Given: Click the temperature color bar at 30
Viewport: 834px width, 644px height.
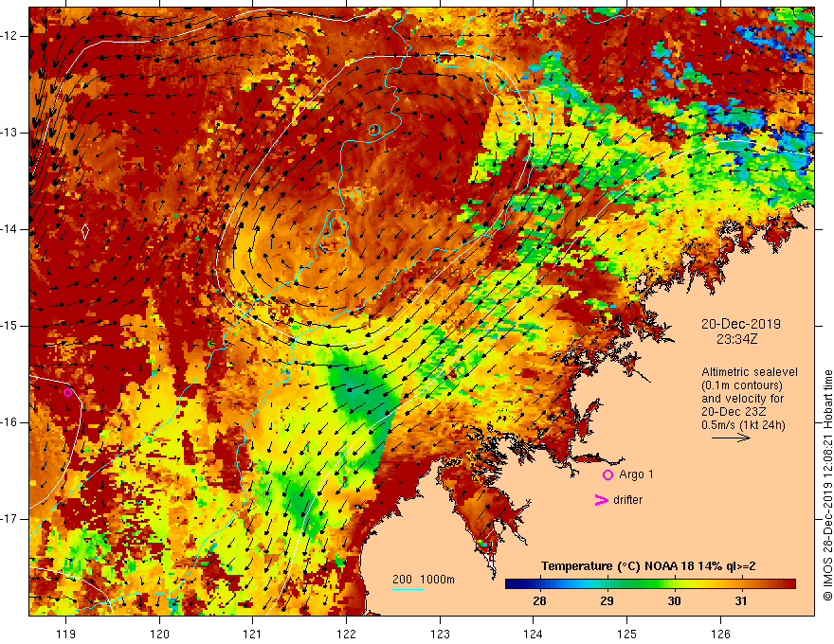Looking at the screenshot, I should pyautogui.click(x=675, y=584).
